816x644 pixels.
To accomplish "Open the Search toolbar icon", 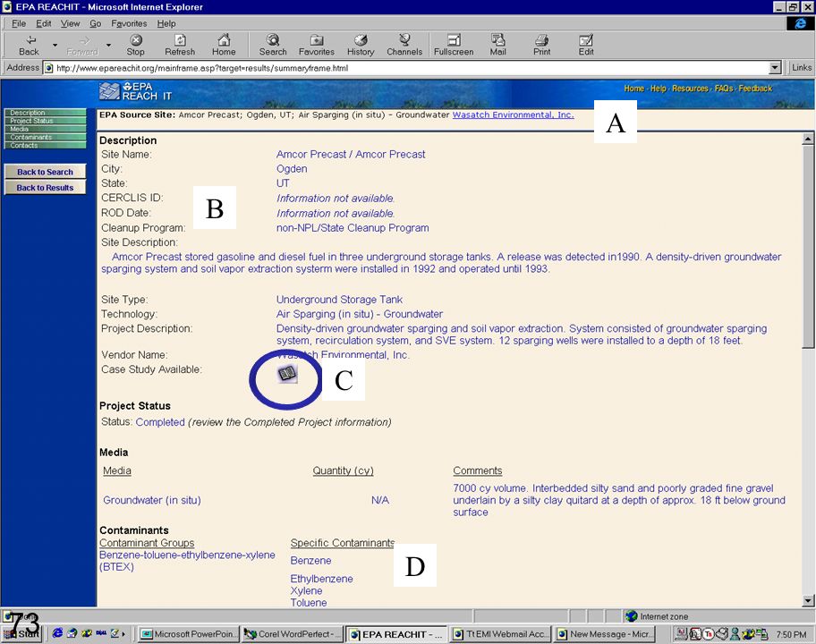I will pyautogui.click(x=273, y=46).
